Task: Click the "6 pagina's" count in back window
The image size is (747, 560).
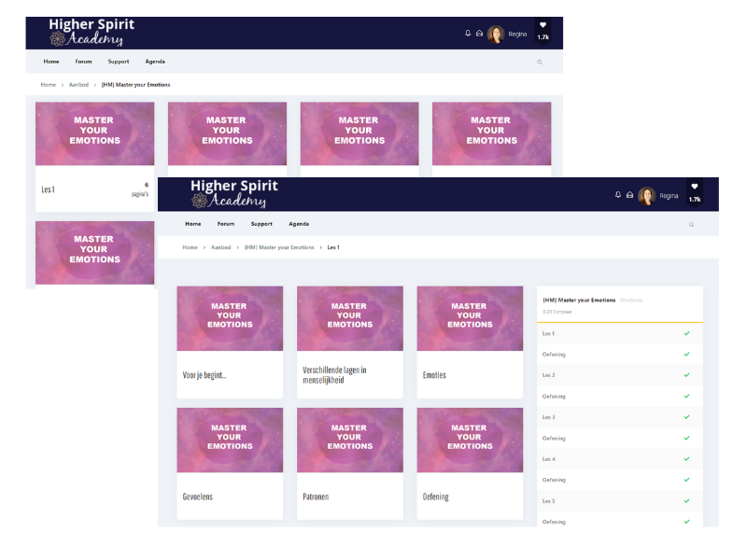Action: click(140, 189)
